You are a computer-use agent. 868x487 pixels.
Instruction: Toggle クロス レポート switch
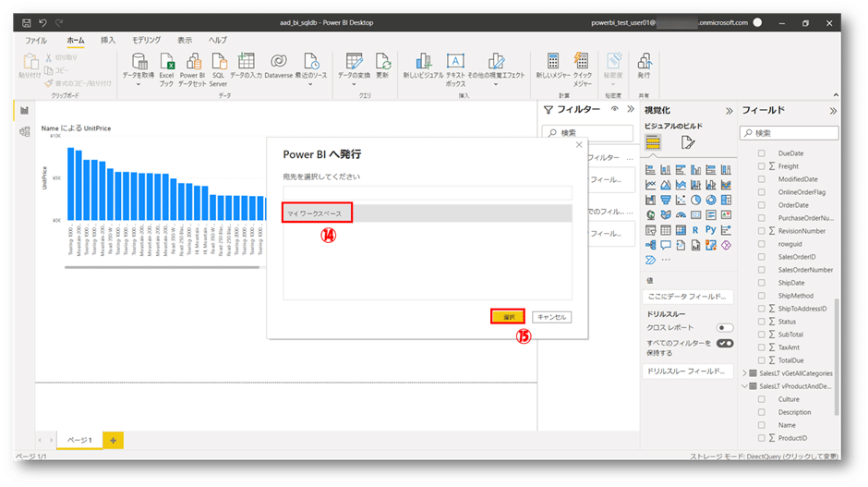(x=725, y=327)
